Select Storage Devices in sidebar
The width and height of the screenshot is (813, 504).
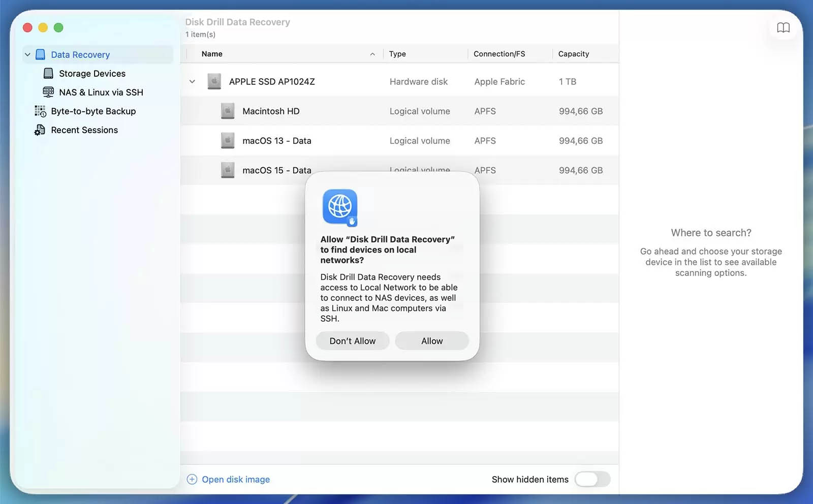pyautogui.click(x=92, y=73)
